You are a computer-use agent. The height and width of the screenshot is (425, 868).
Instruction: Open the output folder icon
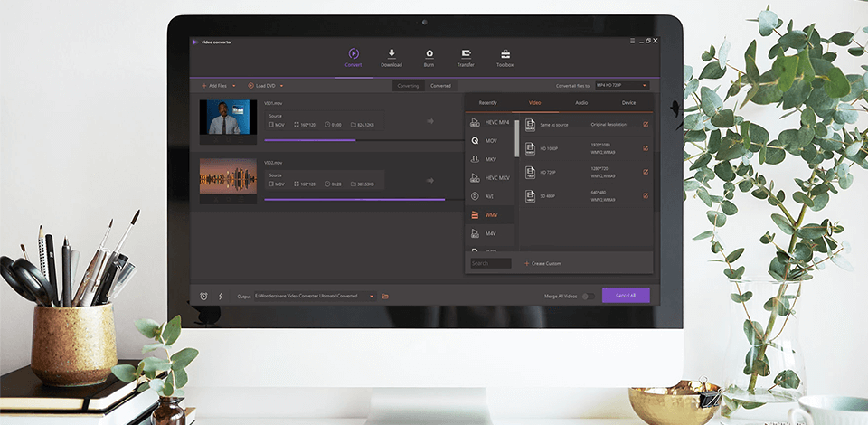tap(385, 296)
